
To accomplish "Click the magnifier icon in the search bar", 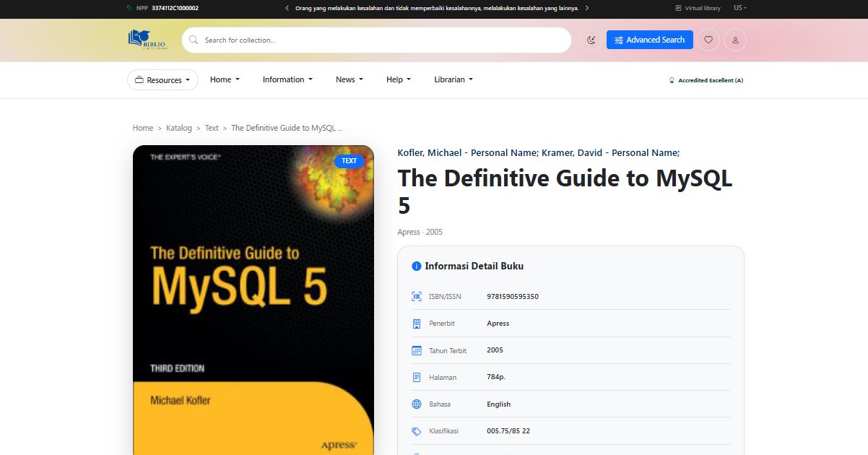I will tap(194, 40).
